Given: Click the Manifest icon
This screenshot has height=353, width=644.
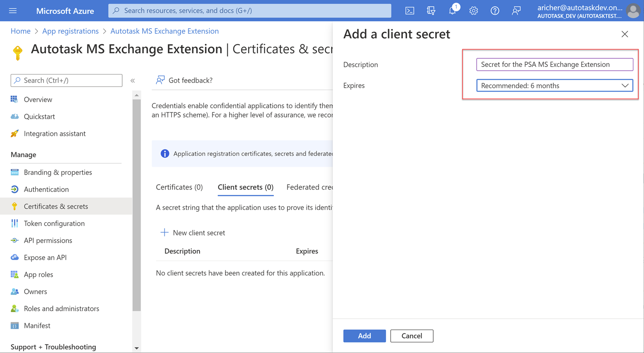Looking at the screenshot, I should click(x=14, y=325).
